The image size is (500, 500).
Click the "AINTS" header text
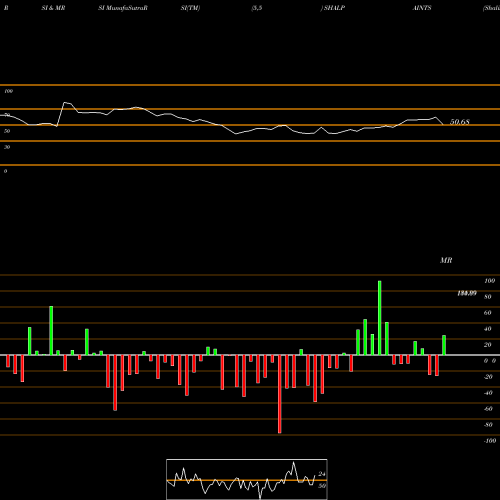tap(422, 8)
